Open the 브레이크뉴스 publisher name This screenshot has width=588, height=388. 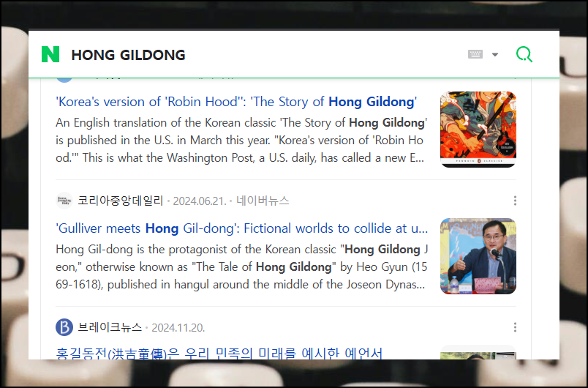point(110,327)
